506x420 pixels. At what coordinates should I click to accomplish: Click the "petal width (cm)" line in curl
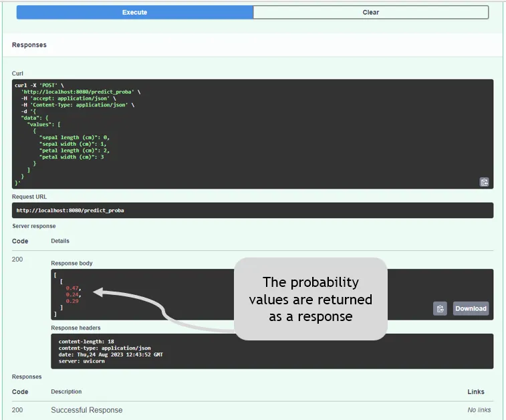tap(72, 157)
